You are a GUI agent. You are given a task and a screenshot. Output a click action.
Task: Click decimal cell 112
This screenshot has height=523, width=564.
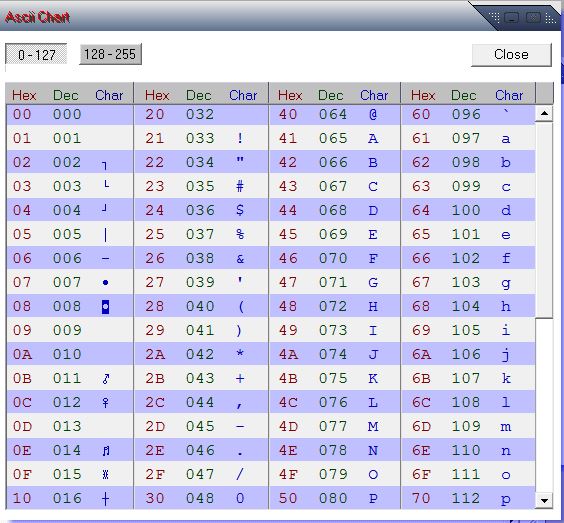click(x=466, y=499)
